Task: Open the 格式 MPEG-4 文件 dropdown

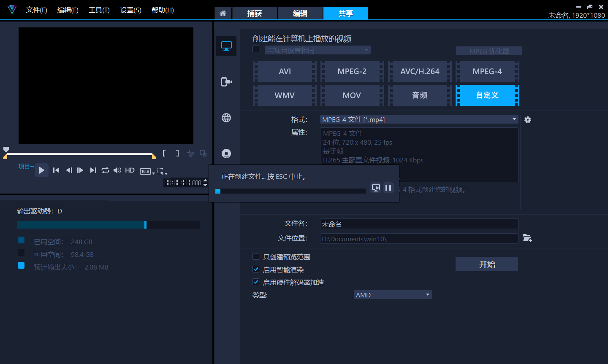Action: click(x=419, y=119)
